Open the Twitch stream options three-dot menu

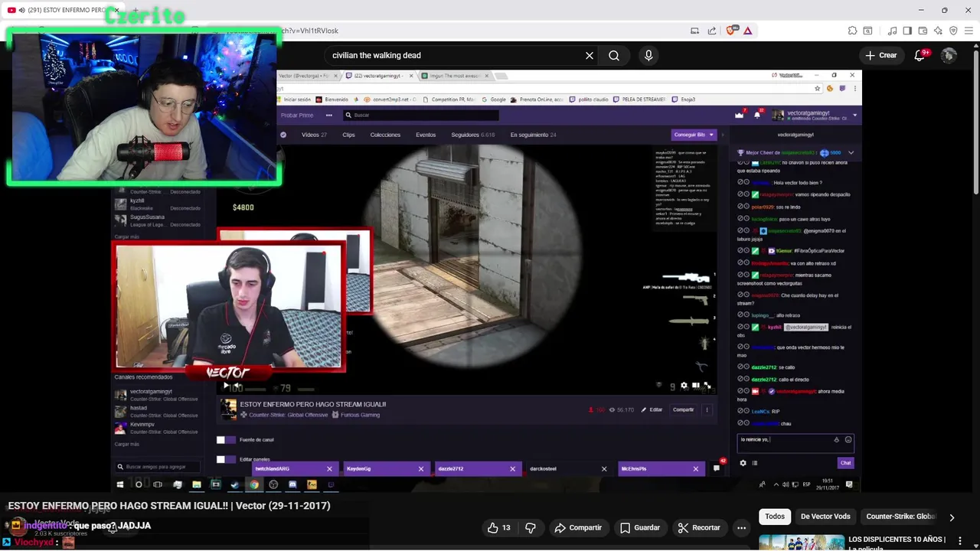click(707, 409)
